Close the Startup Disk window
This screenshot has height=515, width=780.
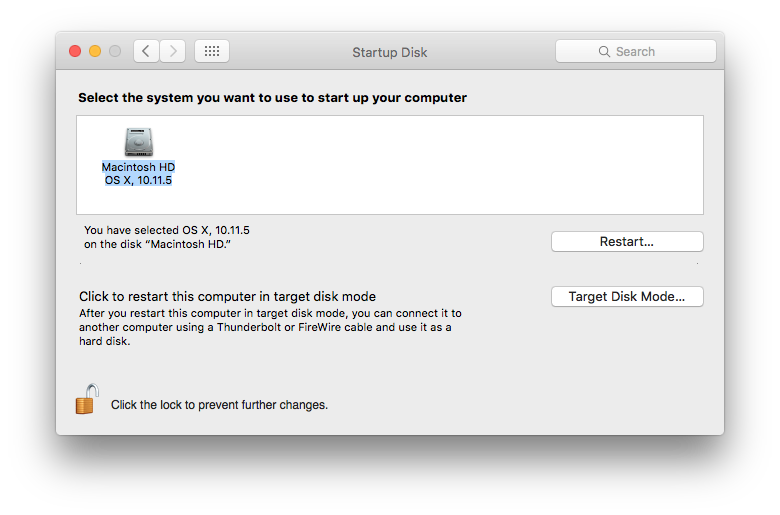point(75,51)
